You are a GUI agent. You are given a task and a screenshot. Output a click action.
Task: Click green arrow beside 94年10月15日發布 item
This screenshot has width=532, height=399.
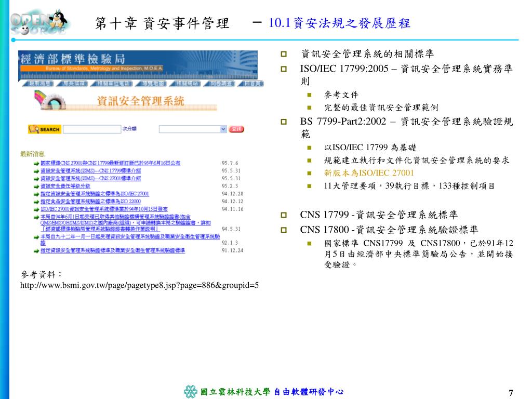(x=36, y=210)
